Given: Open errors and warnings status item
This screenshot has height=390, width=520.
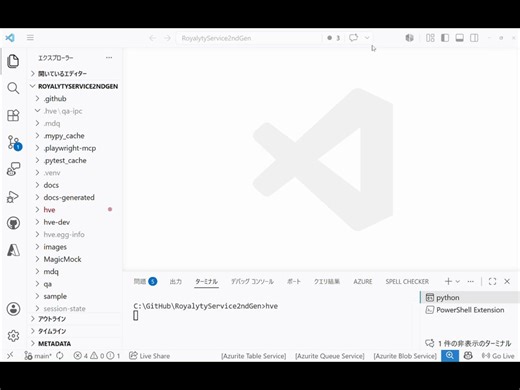Looking at the screenshot, I should (97, 356).
